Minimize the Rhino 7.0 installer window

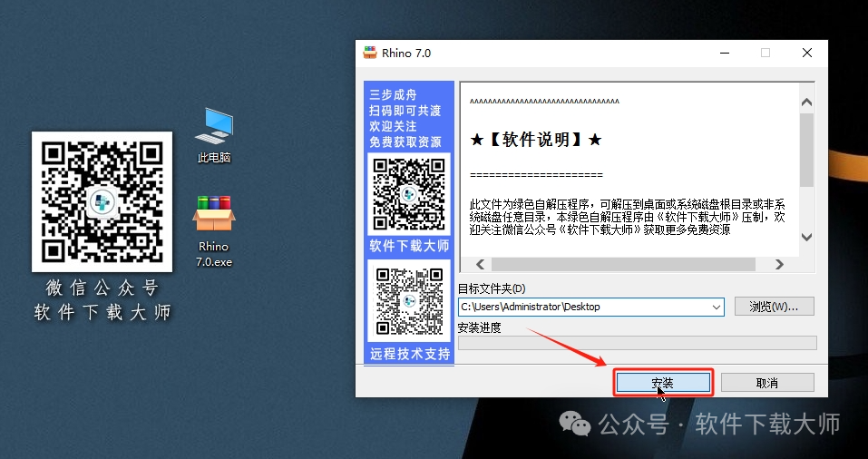[725, 53]
